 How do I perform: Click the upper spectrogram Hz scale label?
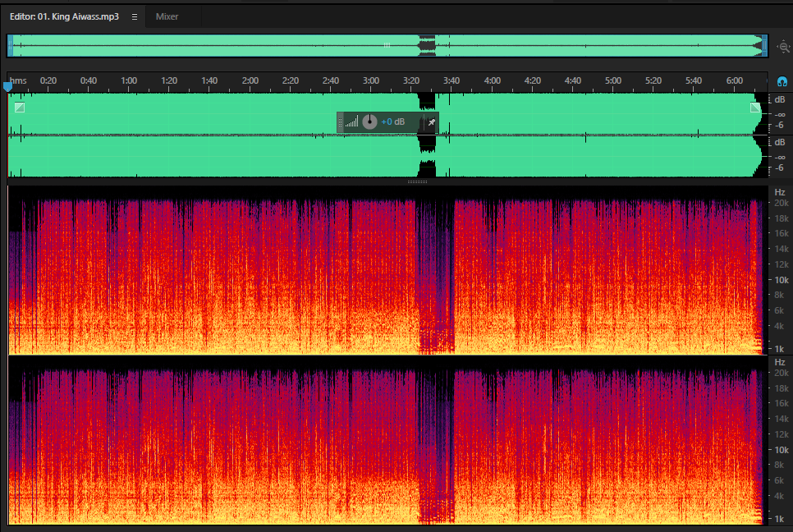(780, 192)
